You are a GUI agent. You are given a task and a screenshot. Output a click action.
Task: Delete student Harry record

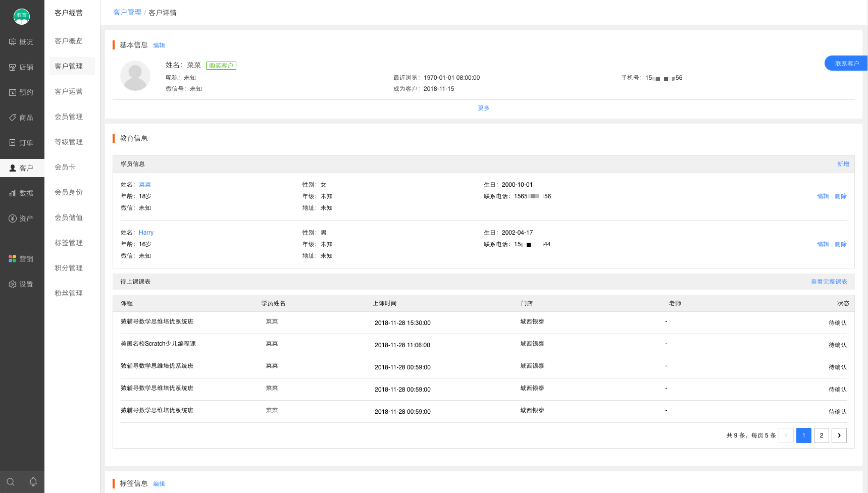pos(841,244)
